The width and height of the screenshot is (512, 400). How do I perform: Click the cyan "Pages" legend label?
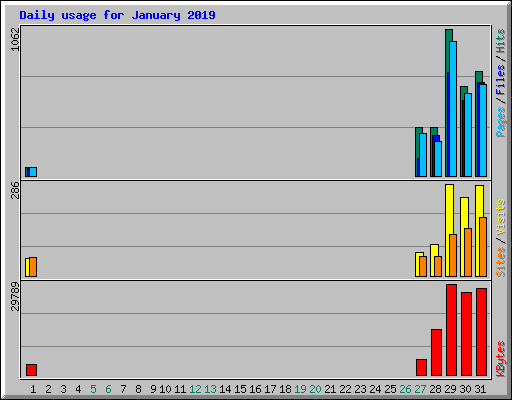click(x=500, y=122)
